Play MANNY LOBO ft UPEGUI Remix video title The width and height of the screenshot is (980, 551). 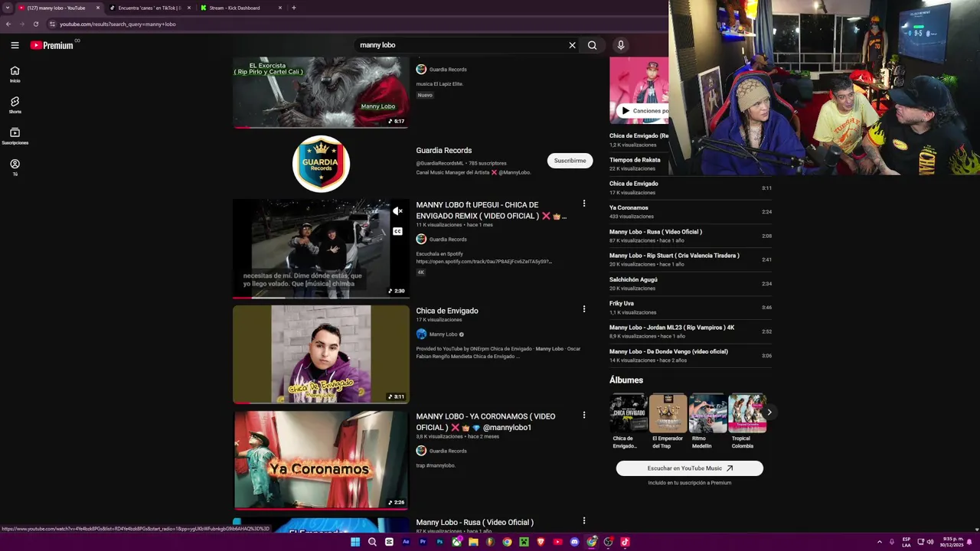pyautogui.click(x=490, y=210)
